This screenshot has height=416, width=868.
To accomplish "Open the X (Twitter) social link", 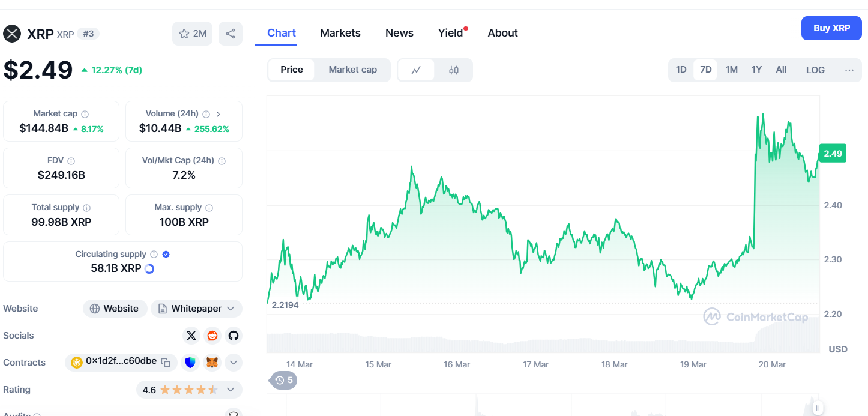I will 191,336.
